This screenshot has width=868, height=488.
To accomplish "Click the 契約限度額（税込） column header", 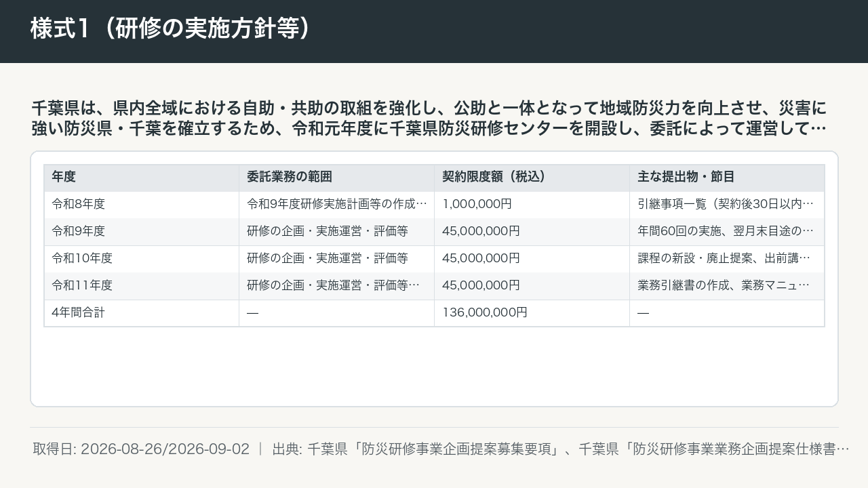I will click(x=532, y=178).
